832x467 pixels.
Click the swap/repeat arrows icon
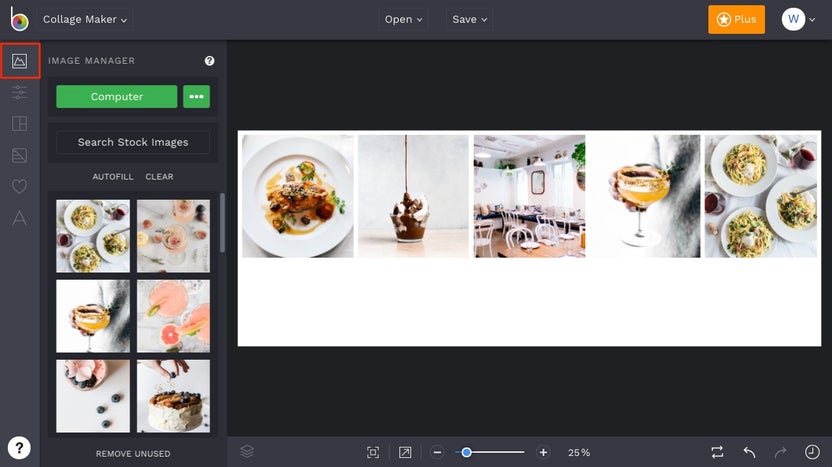(717, 452)
